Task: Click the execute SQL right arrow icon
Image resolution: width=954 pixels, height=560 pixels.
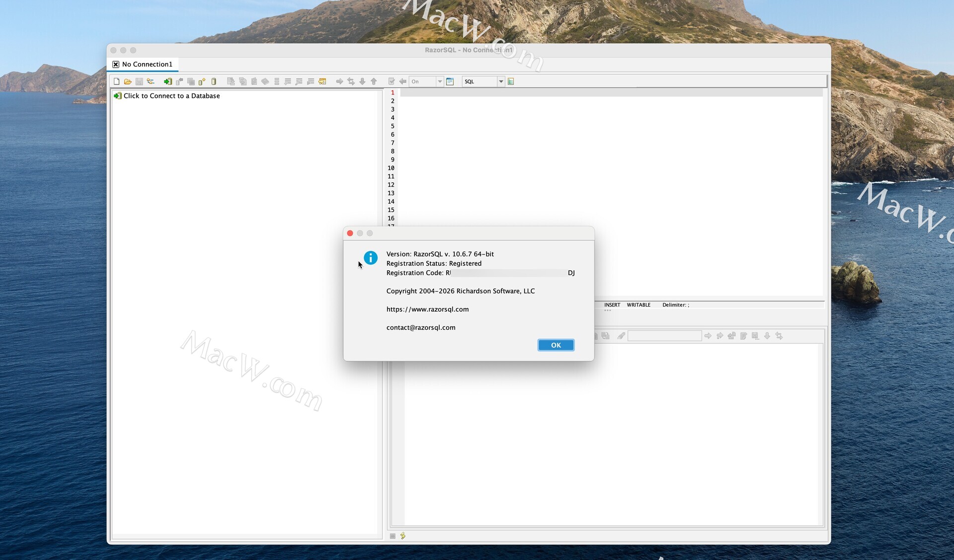Action: click(339, 81)
